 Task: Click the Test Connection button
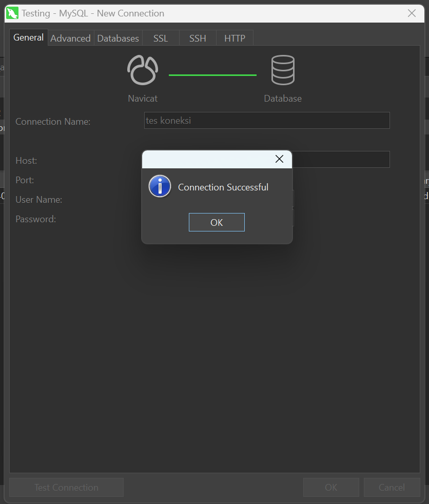click(67, 487)
